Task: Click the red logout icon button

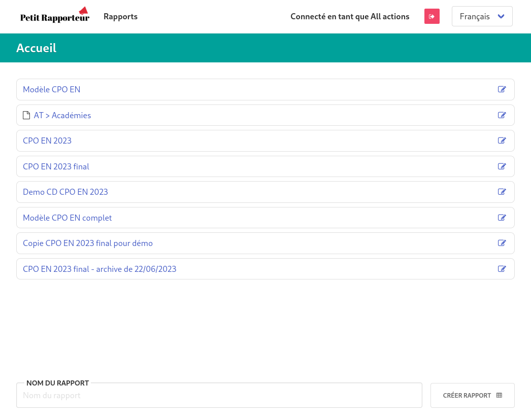Action: coord(432,17)
